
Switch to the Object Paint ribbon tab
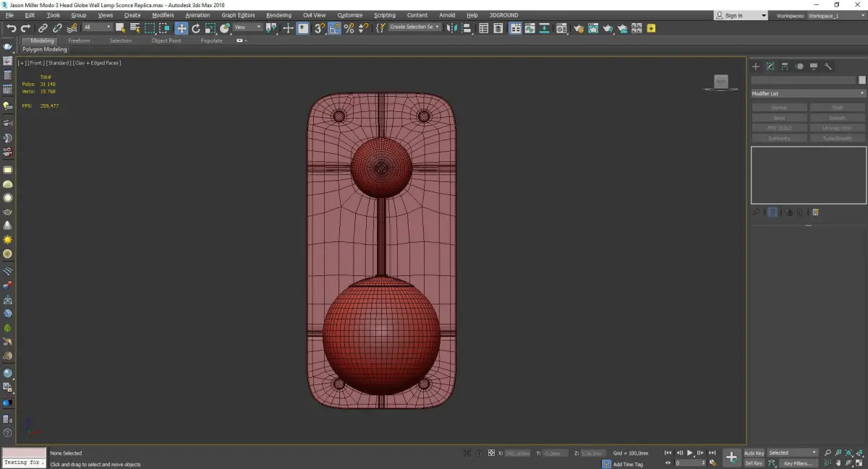166,40
